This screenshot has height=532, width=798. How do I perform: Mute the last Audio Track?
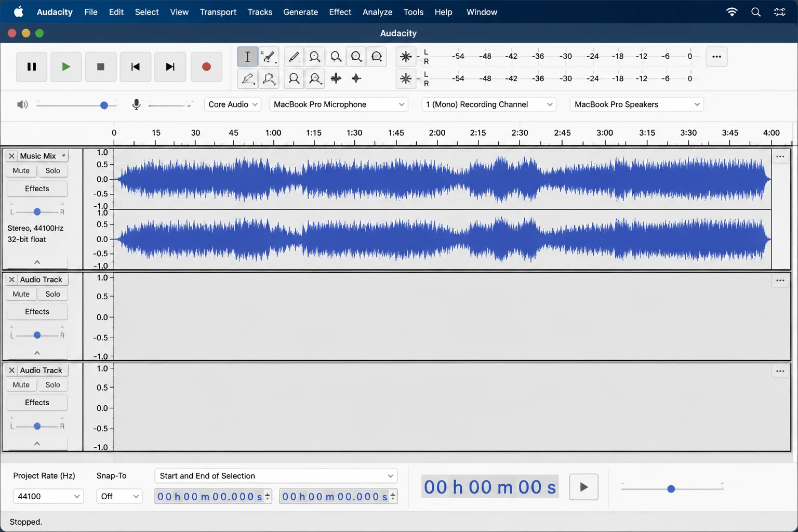coord(21,385)
